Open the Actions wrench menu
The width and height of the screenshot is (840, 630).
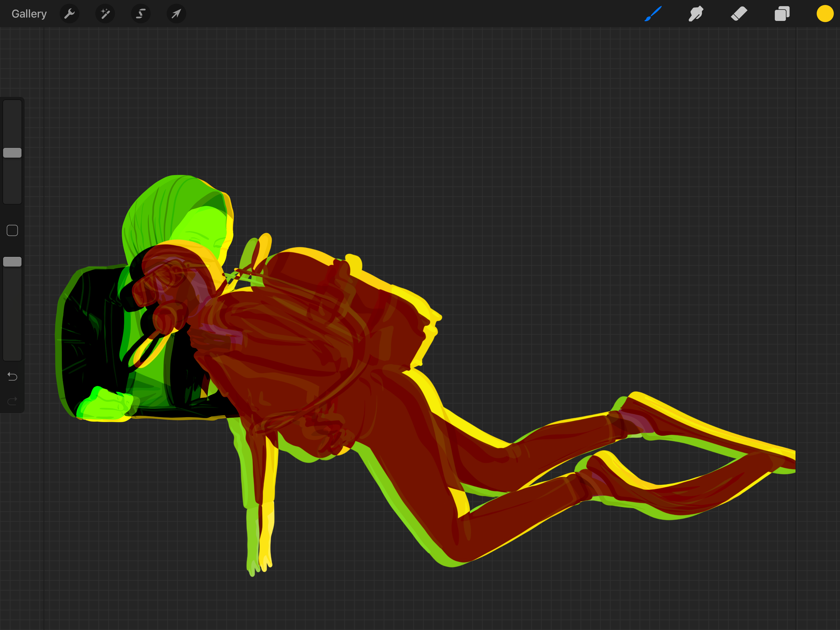tap(70, 14)
